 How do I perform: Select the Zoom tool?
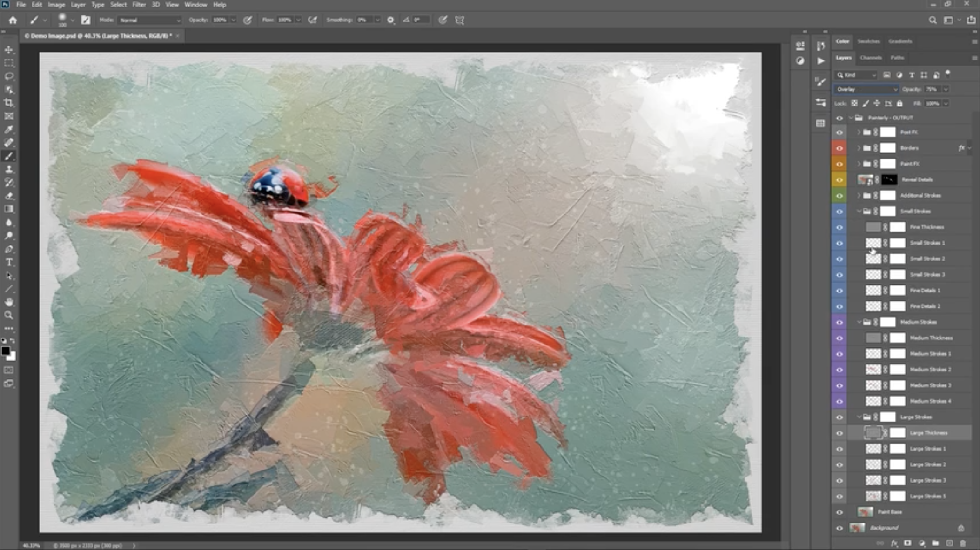tap(9, 315)
